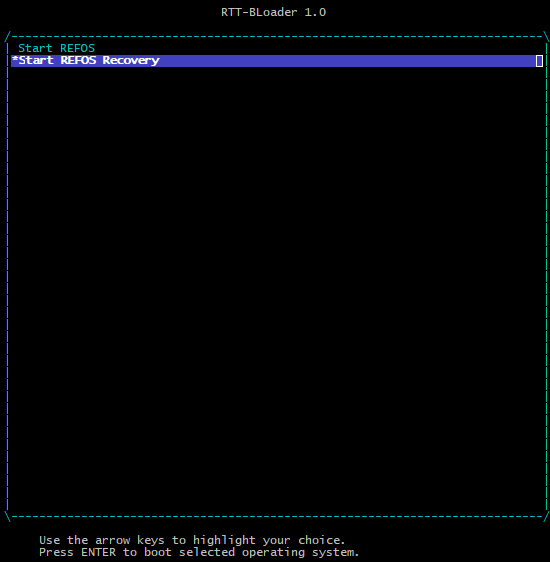The height and width of the screenshot is (562, 550).
Task: Click the word REFOS in the first entry
Action: coord(77,48)
